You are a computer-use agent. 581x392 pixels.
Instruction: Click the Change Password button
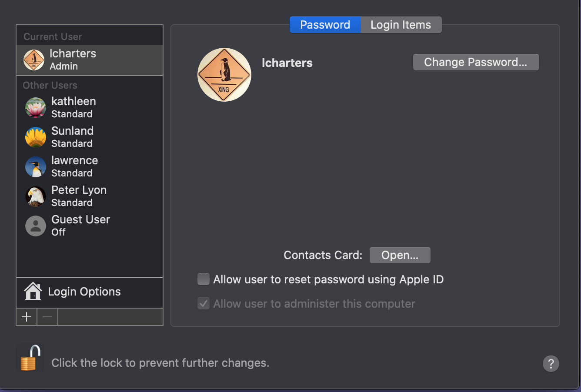point(476,62)
